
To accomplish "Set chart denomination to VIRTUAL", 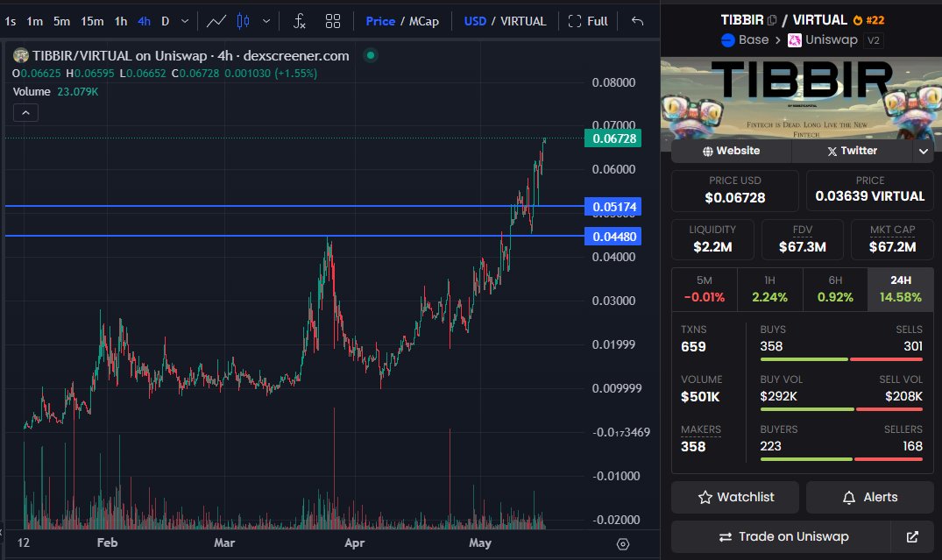I will 523,22.
